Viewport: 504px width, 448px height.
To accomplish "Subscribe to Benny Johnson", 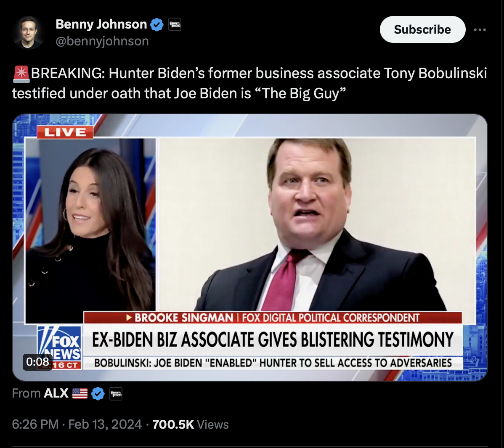I will pyautogui.click(x=422, y=29).
